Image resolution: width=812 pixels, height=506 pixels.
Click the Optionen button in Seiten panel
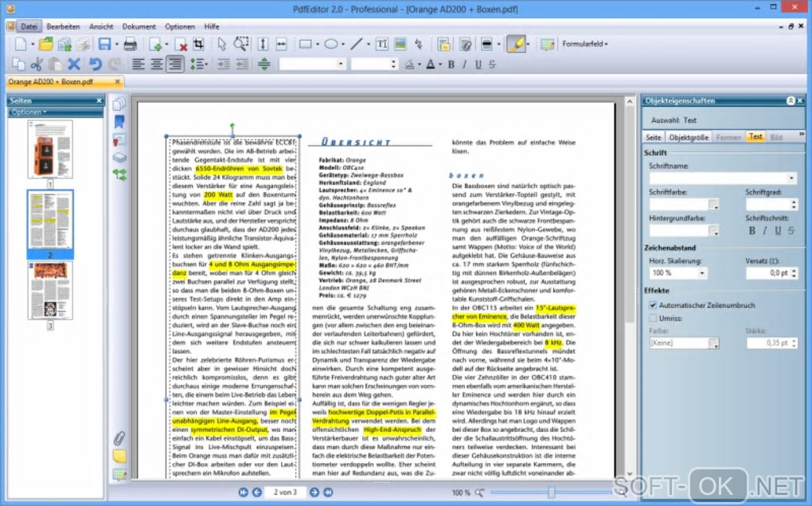point(28,112)
